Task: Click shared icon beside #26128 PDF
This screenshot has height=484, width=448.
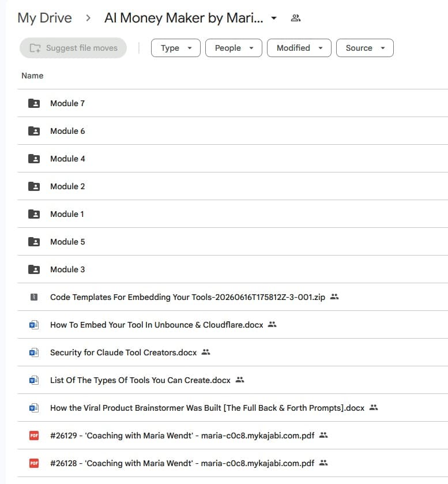Action: (x=323, y=463)
